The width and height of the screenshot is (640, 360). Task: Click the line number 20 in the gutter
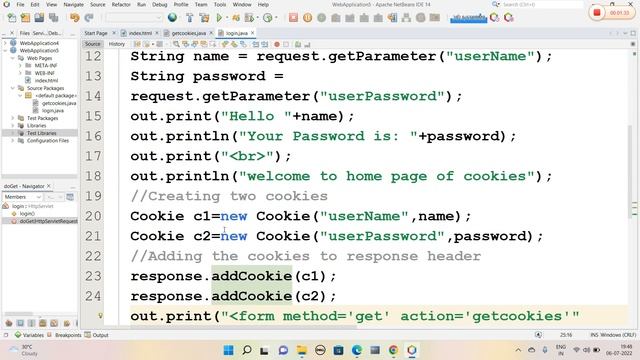(x=93, y=216)
